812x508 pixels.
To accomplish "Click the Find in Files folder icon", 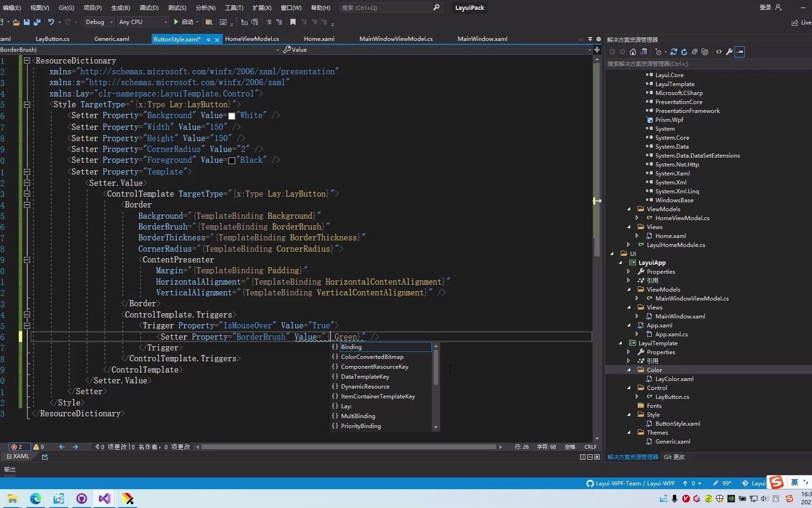I will coord(209,22).
